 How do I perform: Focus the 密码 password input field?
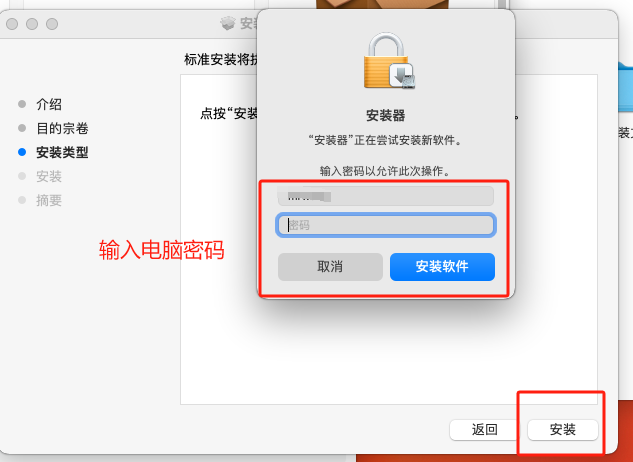[x=386, y=225]
